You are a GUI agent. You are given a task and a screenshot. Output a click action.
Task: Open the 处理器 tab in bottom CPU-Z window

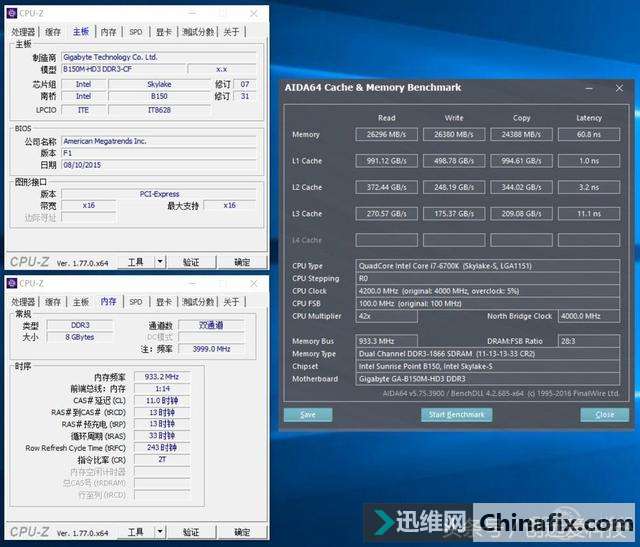pos(23,302)
